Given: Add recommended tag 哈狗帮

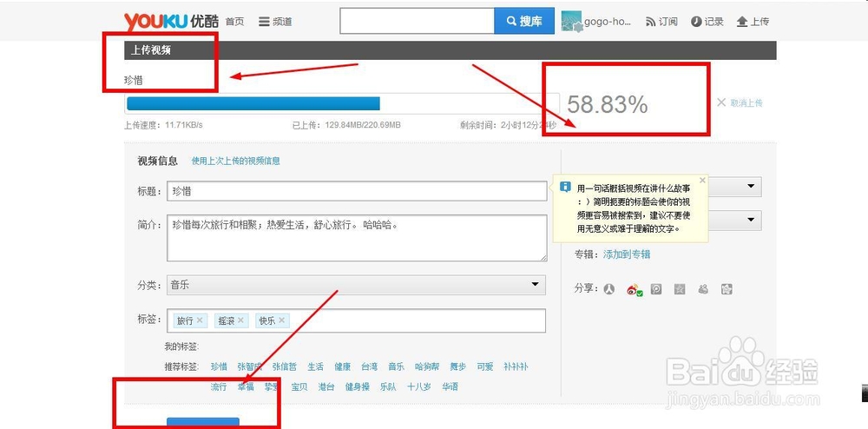Looking at the screenshot, I should point(427,367).
